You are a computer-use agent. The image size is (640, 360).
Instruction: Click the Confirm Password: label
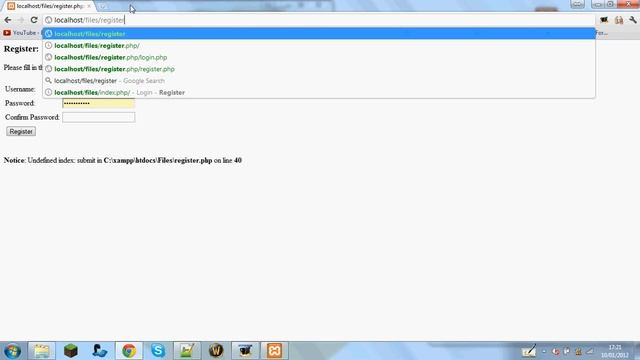32,117
